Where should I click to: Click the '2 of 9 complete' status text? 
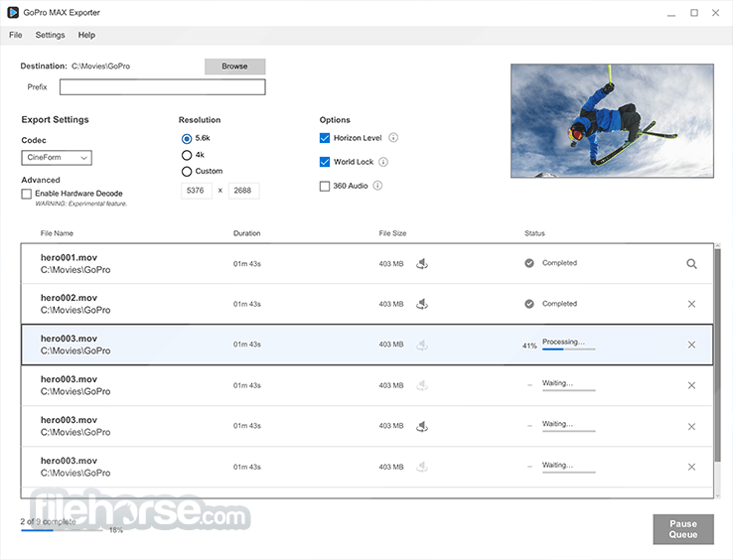pyautogui.click(x=48, y=521)
